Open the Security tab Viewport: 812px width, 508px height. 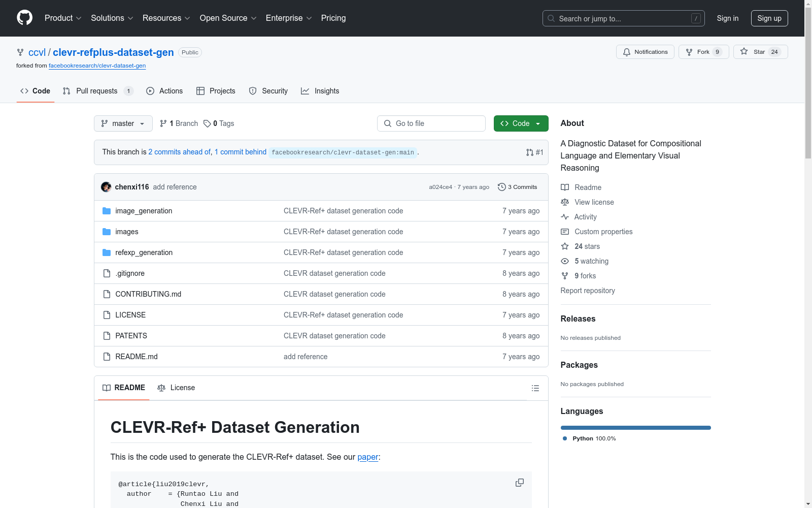268,91
